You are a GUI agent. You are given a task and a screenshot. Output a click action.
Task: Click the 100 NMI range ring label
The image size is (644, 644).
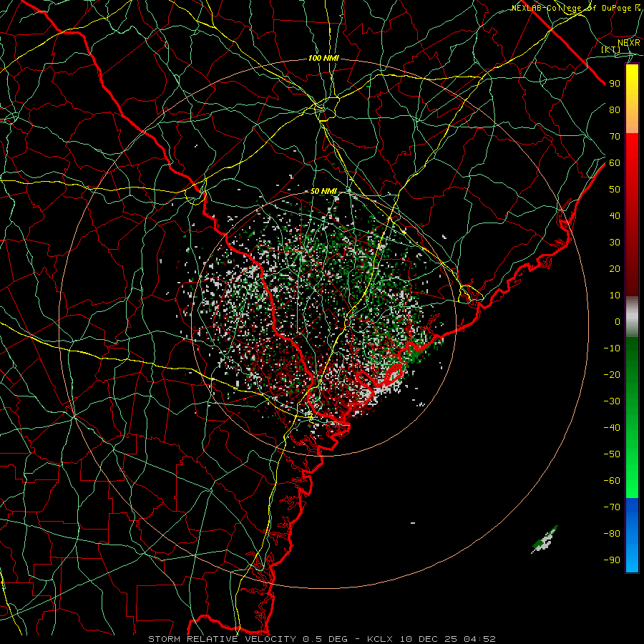tap(323, 59)
